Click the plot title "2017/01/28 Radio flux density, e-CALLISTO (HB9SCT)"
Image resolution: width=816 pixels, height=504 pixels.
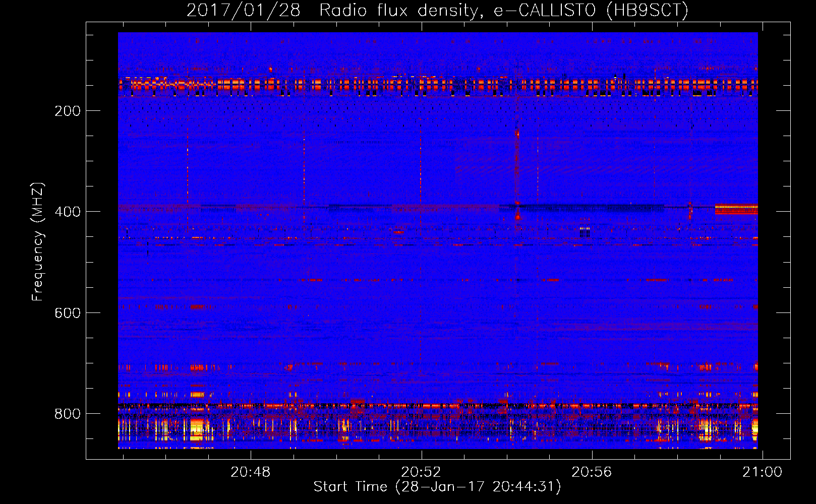tap(437, 10)
